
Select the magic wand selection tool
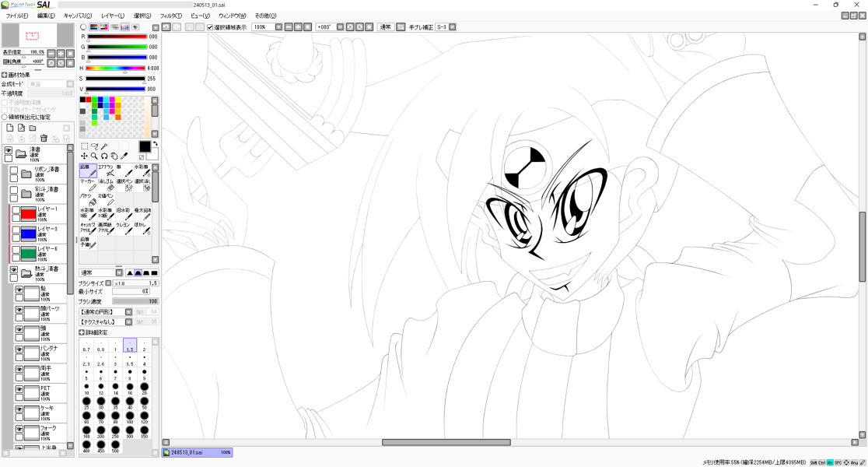coord(103,146)
